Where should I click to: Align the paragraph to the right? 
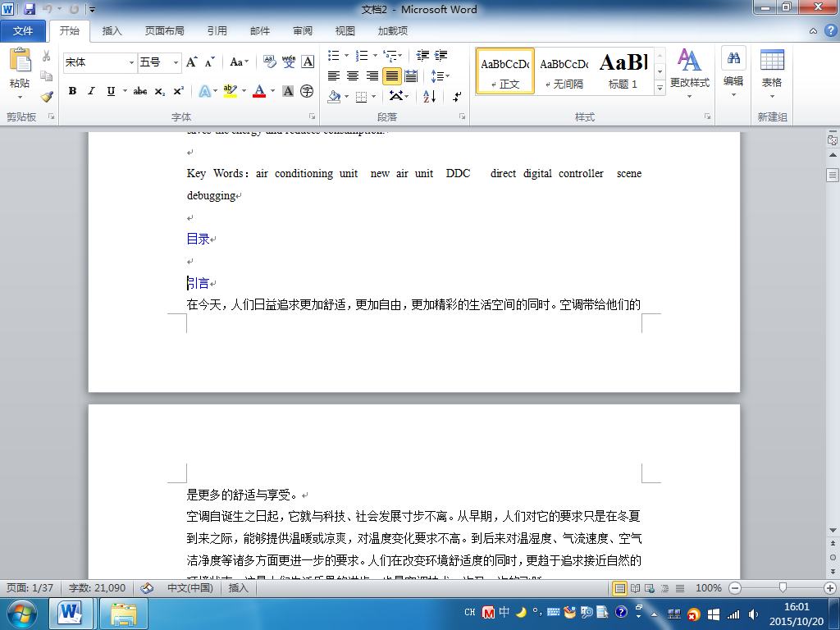pyautogui.click(x=372, y=76)
